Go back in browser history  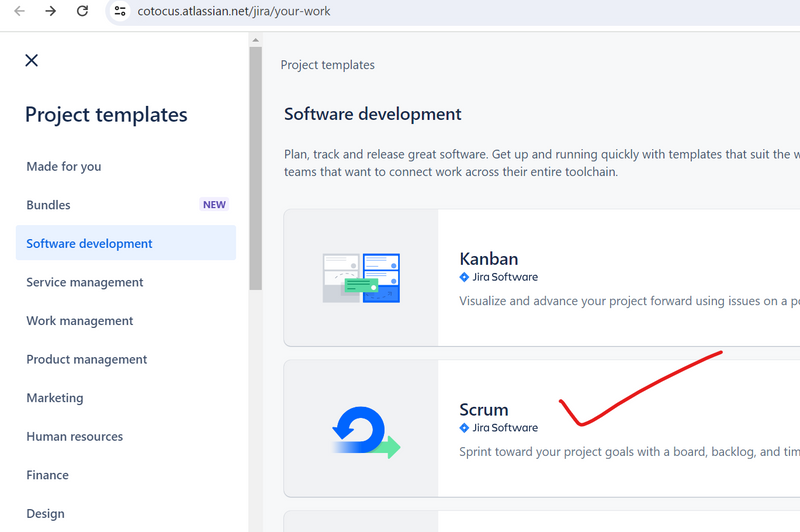(19, 11)
